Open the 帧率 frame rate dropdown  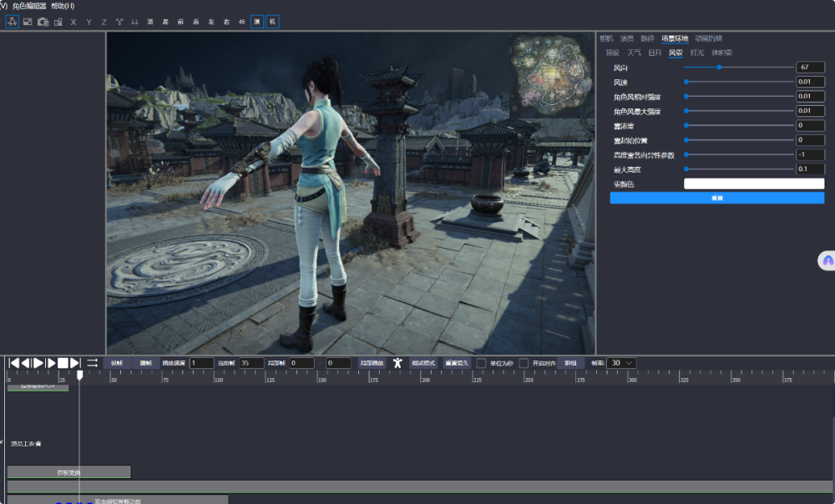coord(622,363)
